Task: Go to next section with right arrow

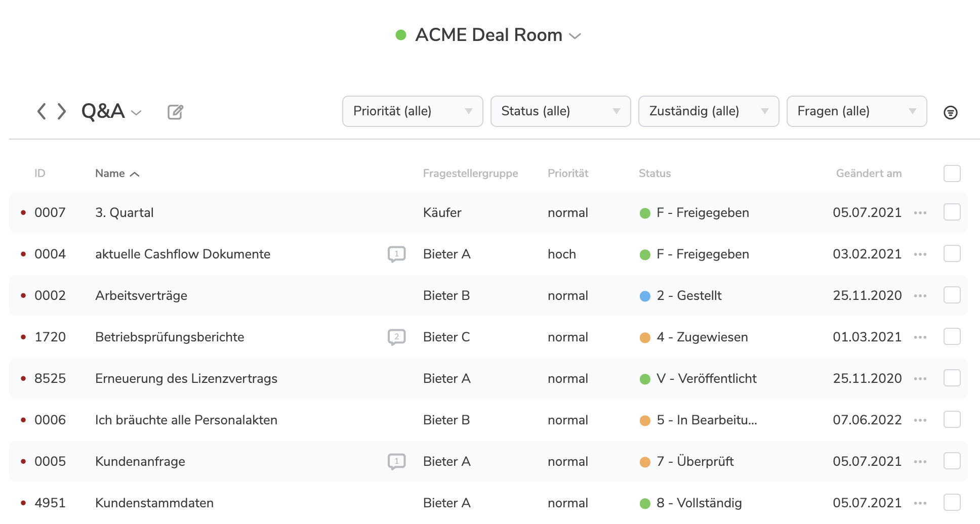Action: coord(62,111)
